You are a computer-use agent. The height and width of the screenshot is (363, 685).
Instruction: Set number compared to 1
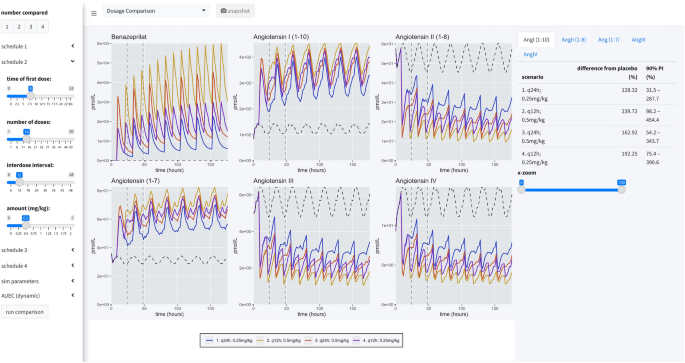pos(7,27)
